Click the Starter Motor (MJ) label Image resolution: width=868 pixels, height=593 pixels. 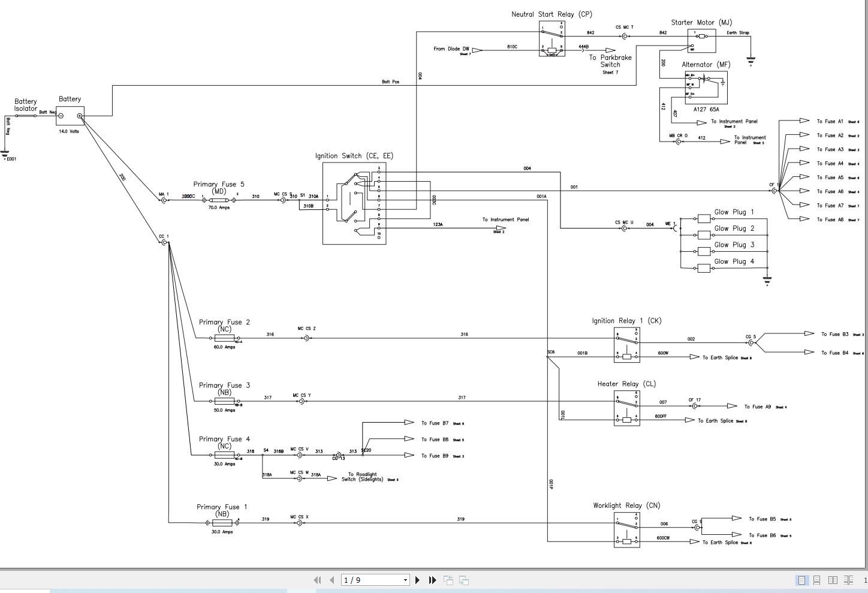coord(702,22)
